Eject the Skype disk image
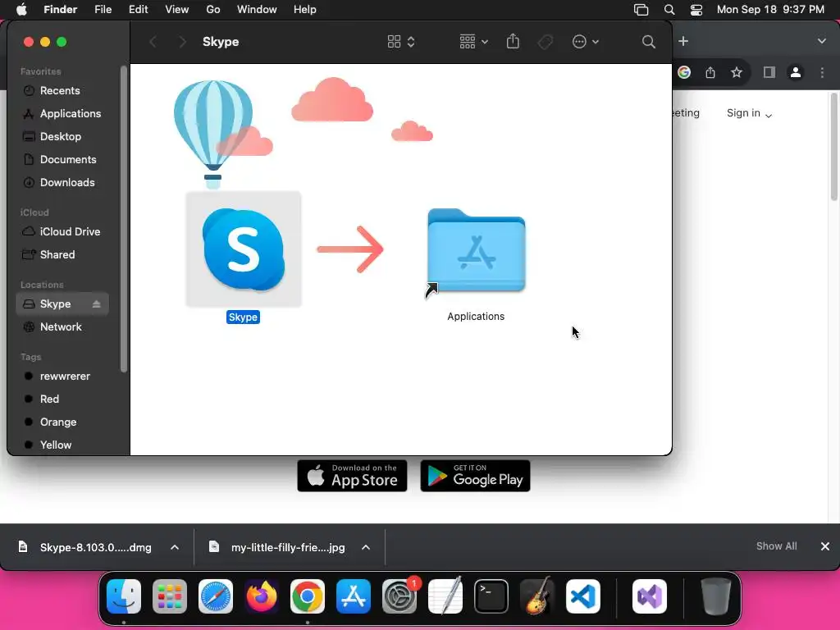This screenshot has width=840, height=630. (x=97, y=304)
